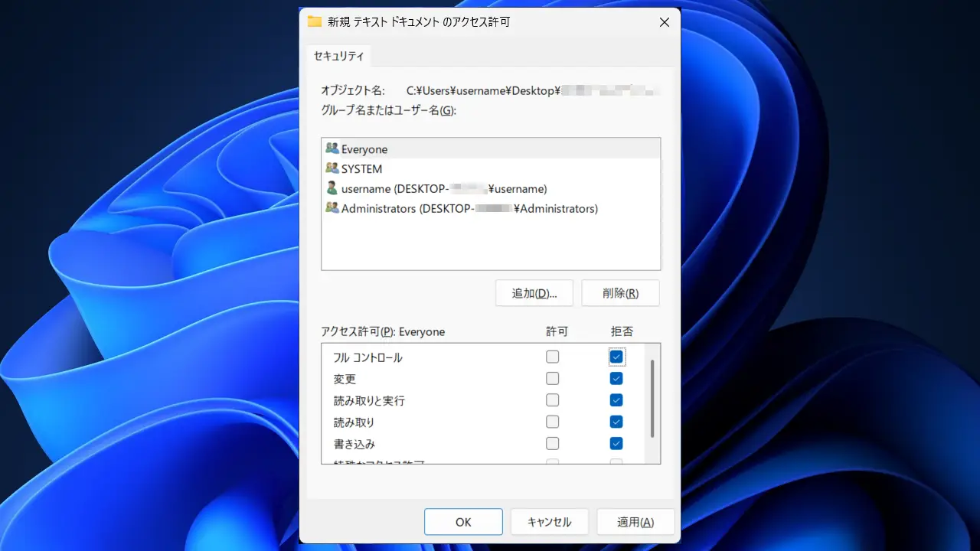Screen dimensions: 980x551
Task: Click the 追加(D)... button
Action: tap(534, 293)
